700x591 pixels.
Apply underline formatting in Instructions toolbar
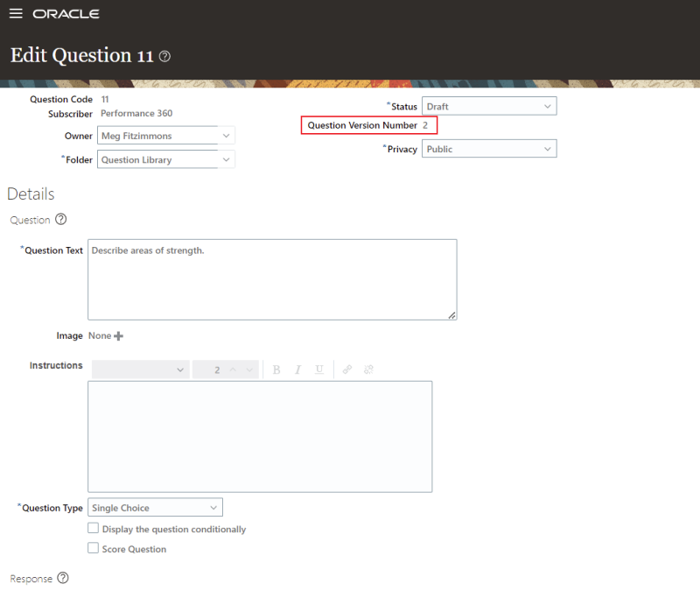(319, 369)
